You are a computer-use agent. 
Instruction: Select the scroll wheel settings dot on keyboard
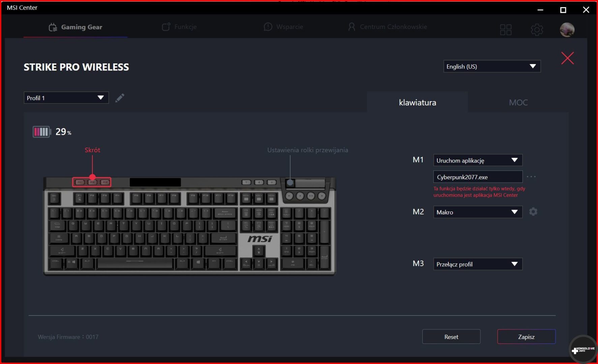(x=290, y=183)
